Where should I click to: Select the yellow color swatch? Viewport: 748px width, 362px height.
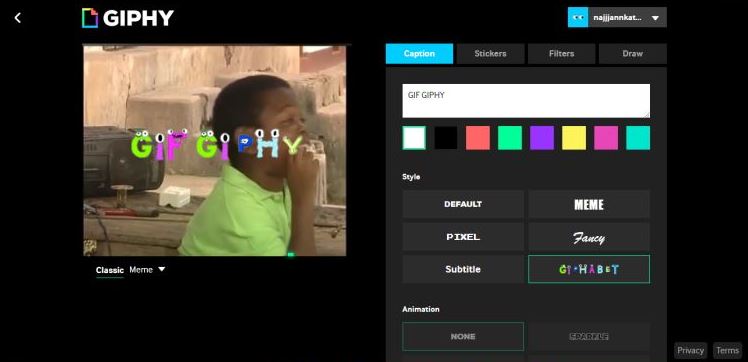click(x=574, y=138)
